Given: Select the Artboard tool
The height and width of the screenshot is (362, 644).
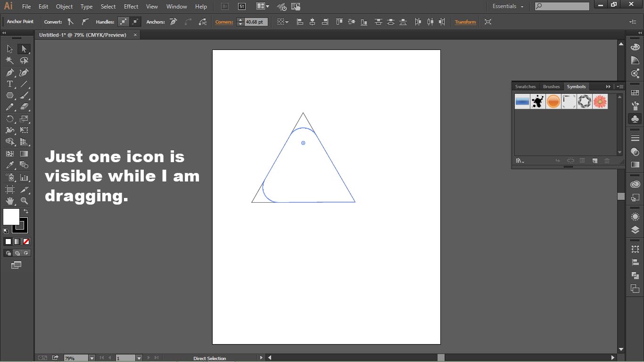Looking at the screenshot, I should pyautogui.click(x=10, y=189).
